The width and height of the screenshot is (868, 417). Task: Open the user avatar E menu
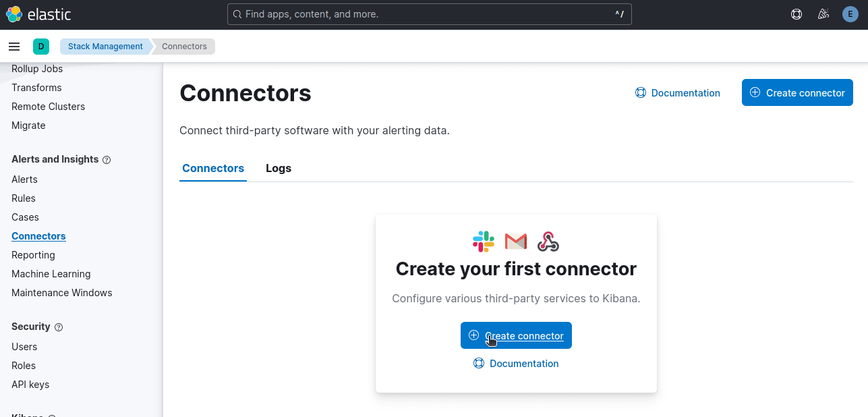[x=850, y=14]
